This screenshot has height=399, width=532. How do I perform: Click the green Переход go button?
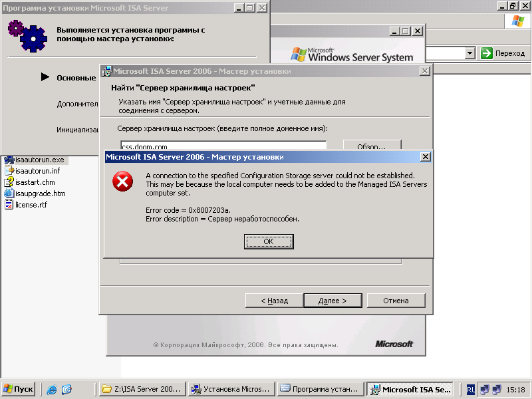click(487, 53)
